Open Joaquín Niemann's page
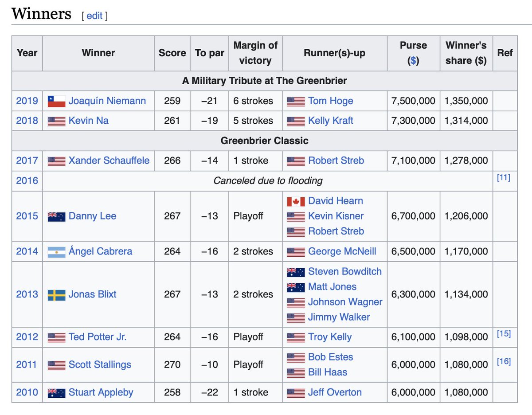 (107, 101)
